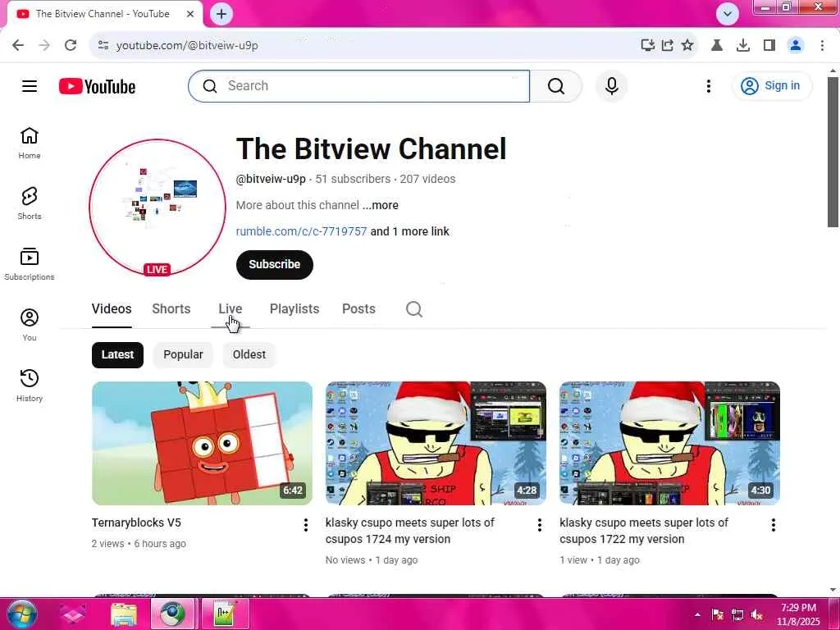
Task: Play Ternaryblocks V5 thumbnail
Action: (x=202, y=443)
